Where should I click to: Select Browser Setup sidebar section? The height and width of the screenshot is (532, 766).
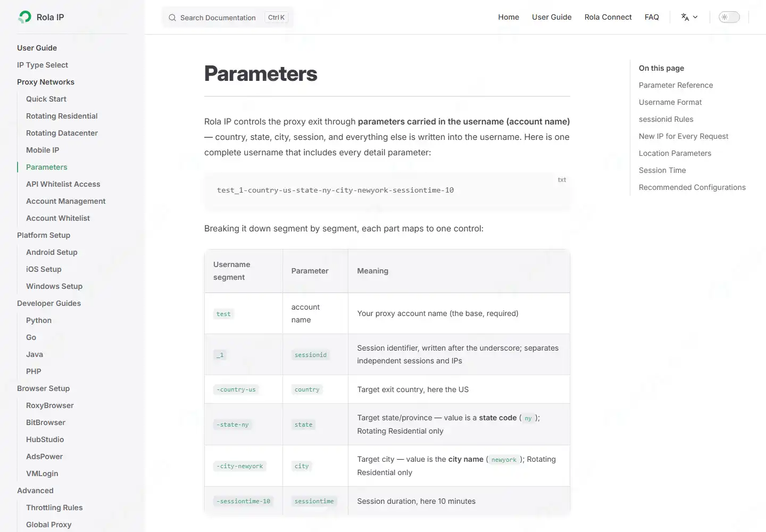(x=44, y=388)
